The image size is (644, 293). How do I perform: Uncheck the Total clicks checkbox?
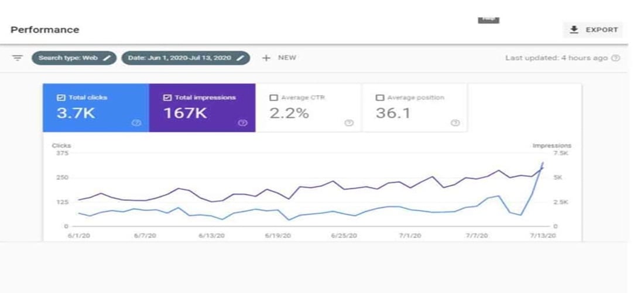(60, 98)
